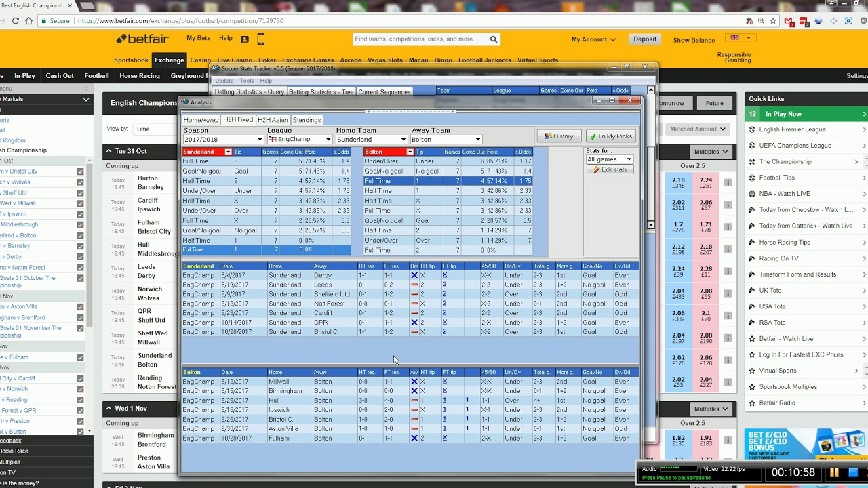868x488 pixels.
Task: Click the browser address bar
Action: 407,21
